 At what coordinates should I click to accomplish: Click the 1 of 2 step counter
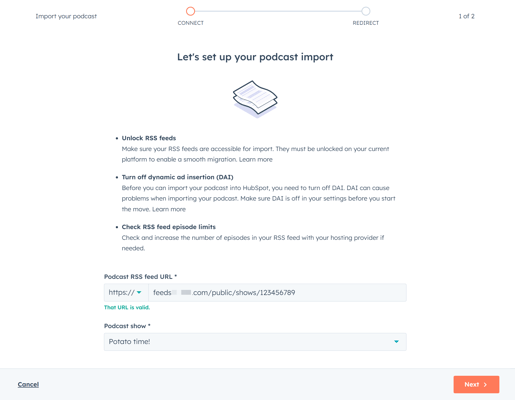466,16
